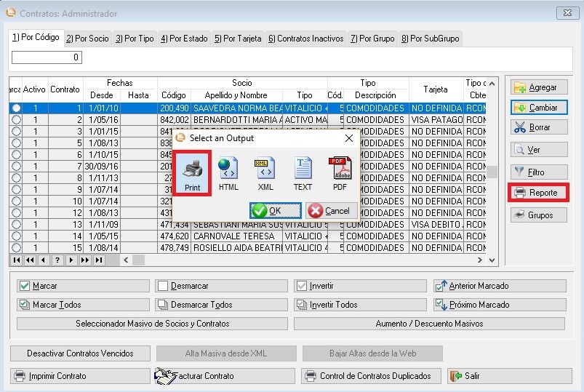
Task: Jump to last record navigation arrow
Action: 98,260
